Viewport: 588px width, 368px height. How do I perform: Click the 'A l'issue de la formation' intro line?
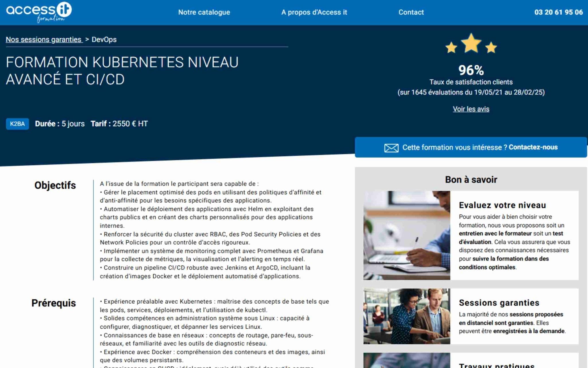pos(179,184)
